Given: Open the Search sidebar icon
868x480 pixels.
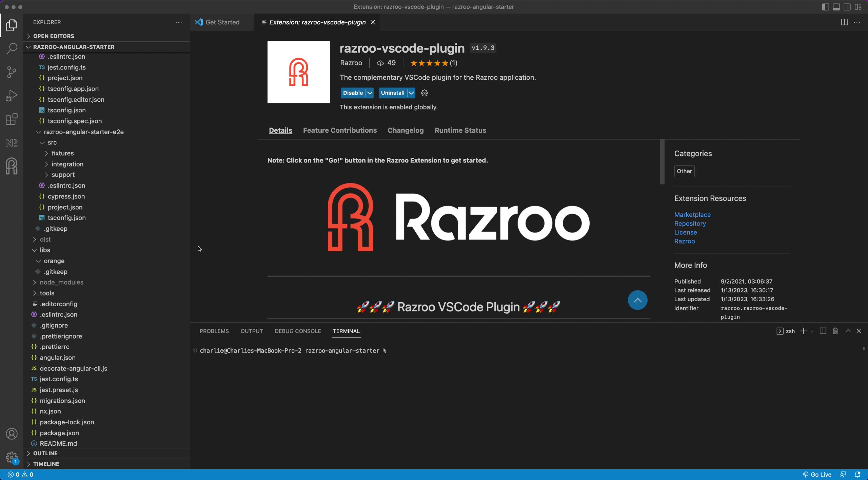Looking at the screenshot, I should click(x=12, y=48).
